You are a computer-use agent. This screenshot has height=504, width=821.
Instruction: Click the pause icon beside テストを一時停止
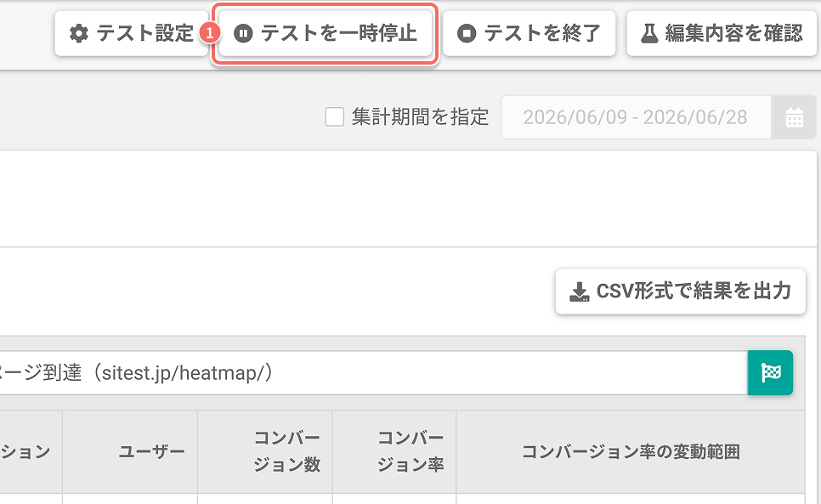(x=243, y=33)
